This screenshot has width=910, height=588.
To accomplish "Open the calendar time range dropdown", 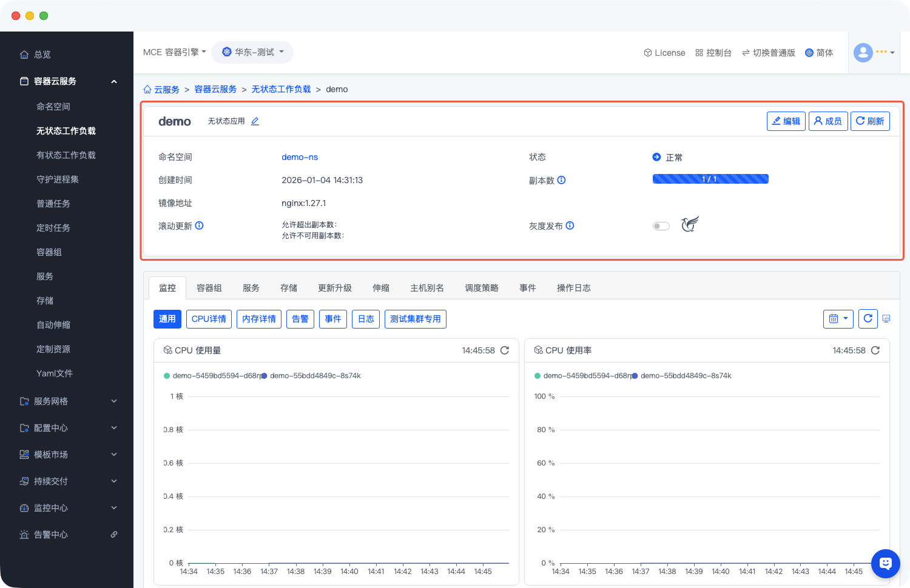I will 838,319.
